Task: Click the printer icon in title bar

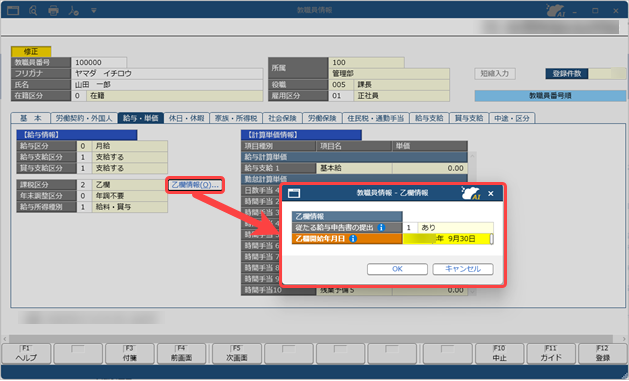Action: pyautogui.click(x=53, y=11)
